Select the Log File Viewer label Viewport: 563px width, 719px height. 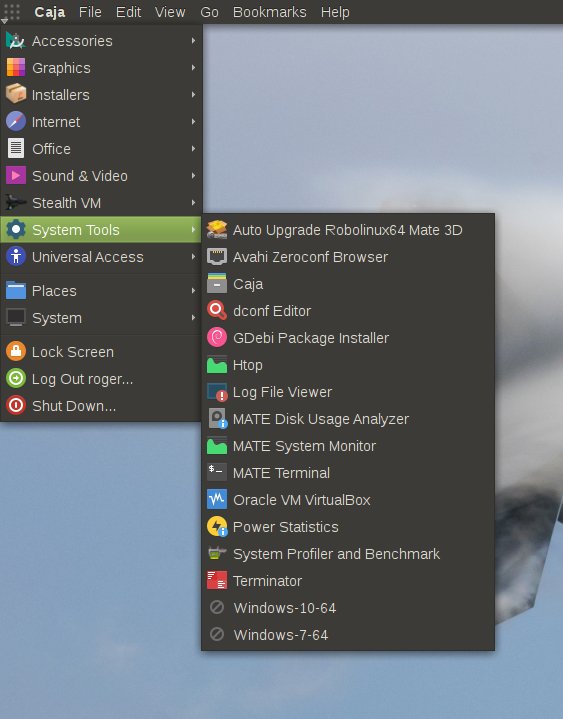tap(282, 393)
